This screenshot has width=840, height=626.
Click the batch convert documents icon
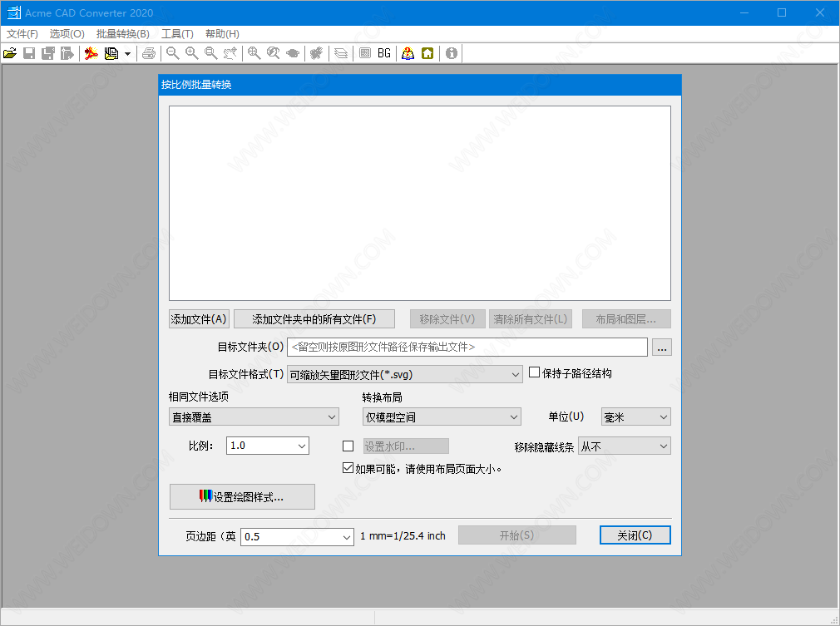tap(111, 53)
